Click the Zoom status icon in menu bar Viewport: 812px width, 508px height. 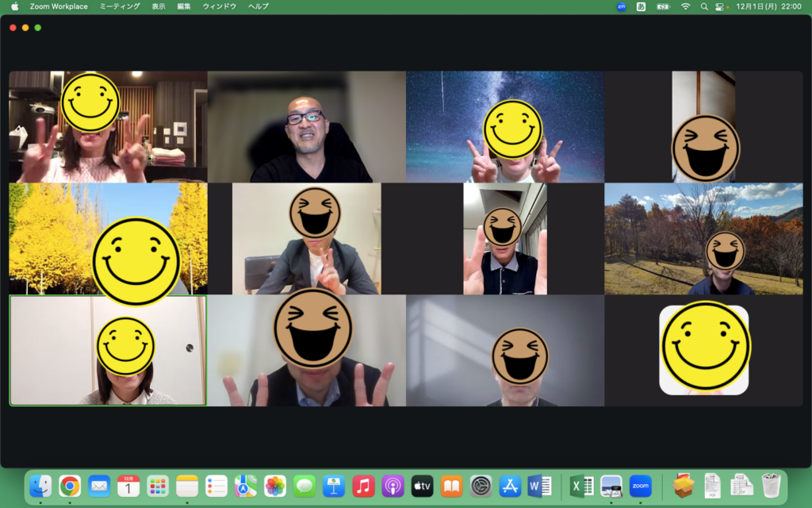click(621, 6)
